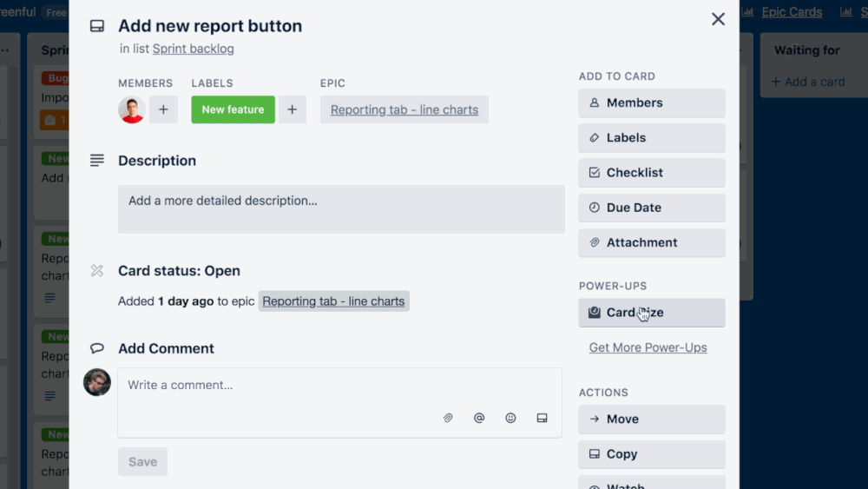Open Epic Cards in the board header
The height and width of the screenshot is (489, 868).
792,12
